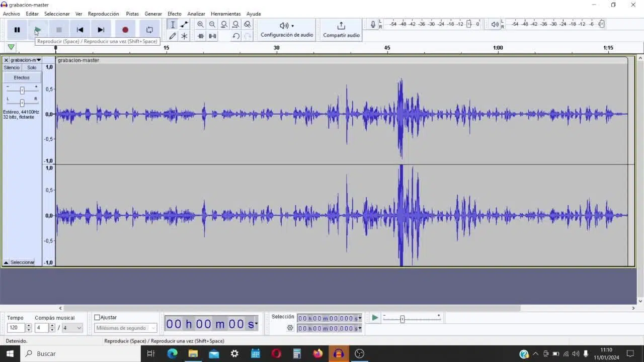Click the Zoom In magnifier
The height and width of the screenshot is (362, 644).
click(x=200, y=25)
